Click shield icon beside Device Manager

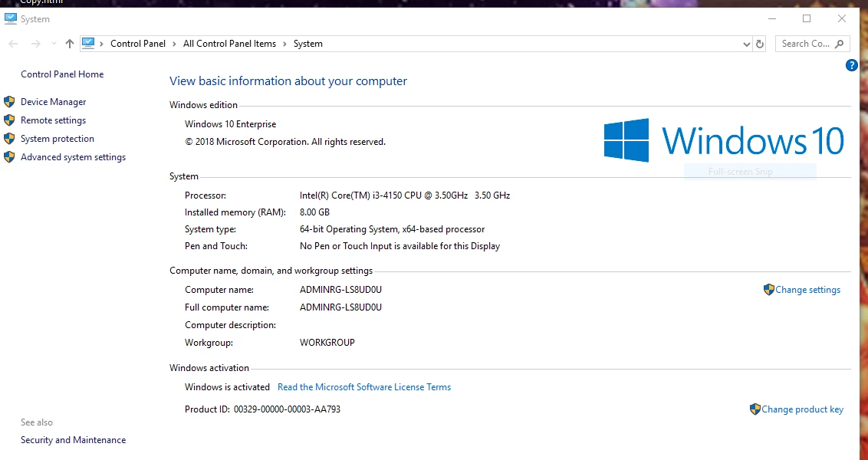[9, 101]
